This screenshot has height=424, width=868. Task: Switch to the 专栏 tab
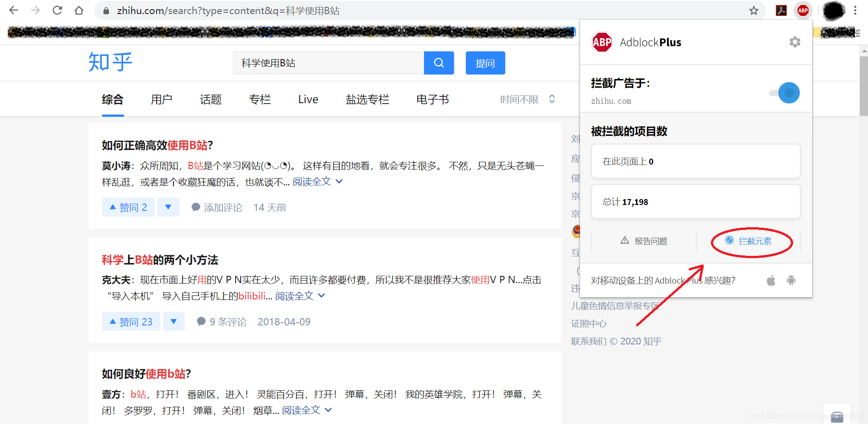[x=260, y=100]
